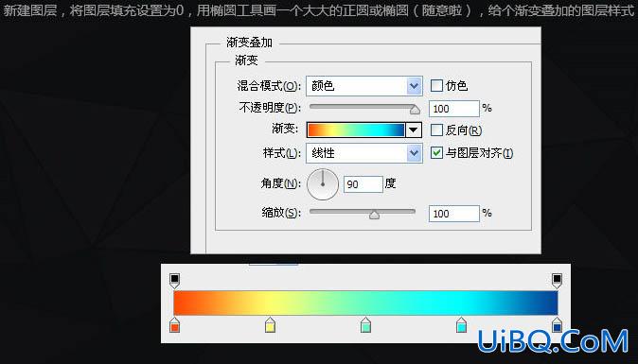The width and height of the screenshot is (638, 364).
Task: Select the mint green color stop below gradient
Action: coord(365,325)
